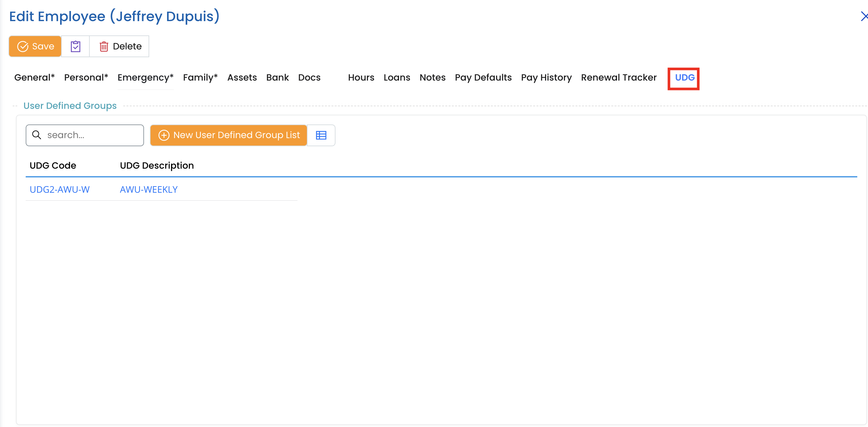This screenshot has height=427, width=868.
Task: Open the Assets tab
Action: pyautogui.click(x=242, y=78)
